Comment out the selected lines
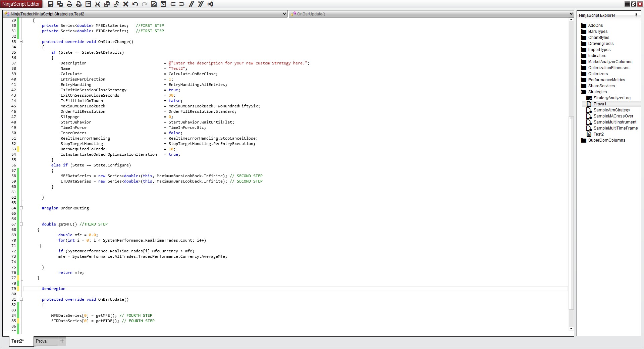644x349 pixels. pos(192,4)
